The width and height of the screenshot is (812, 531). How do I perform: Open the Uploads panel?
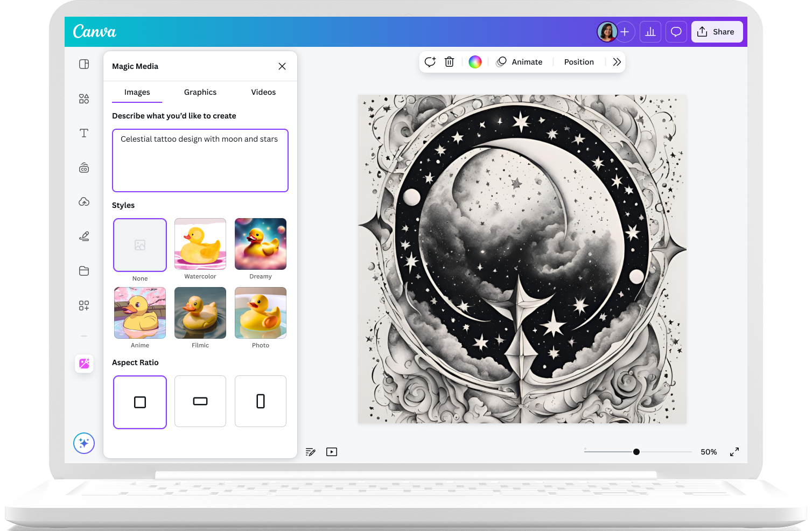click(x=84, y=201)
